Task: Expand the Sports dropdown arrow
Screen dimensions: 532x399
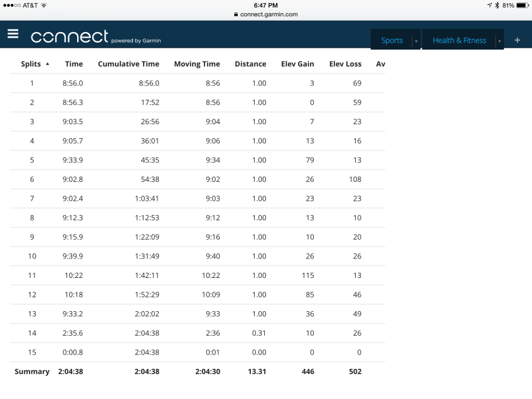Action: (415, 41)
